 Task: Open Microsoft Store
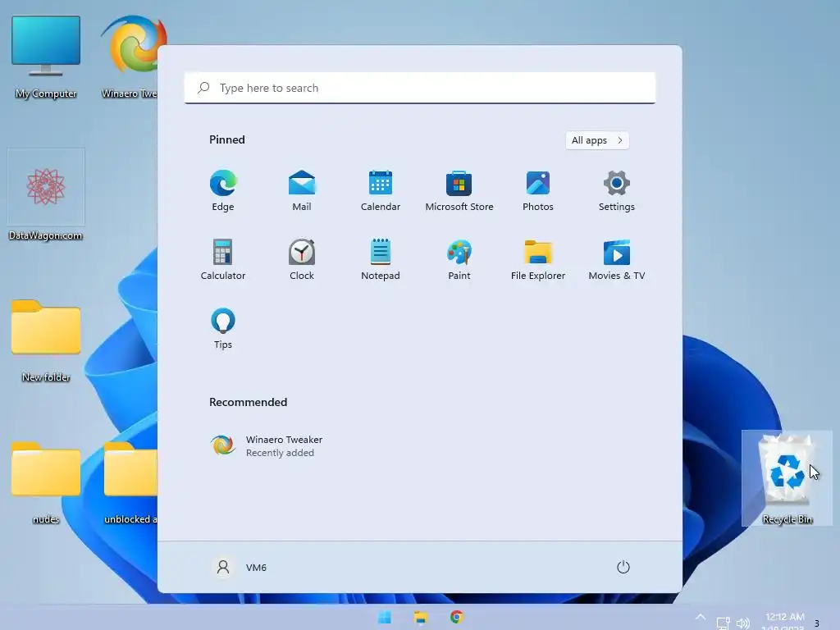click(459, 190)
